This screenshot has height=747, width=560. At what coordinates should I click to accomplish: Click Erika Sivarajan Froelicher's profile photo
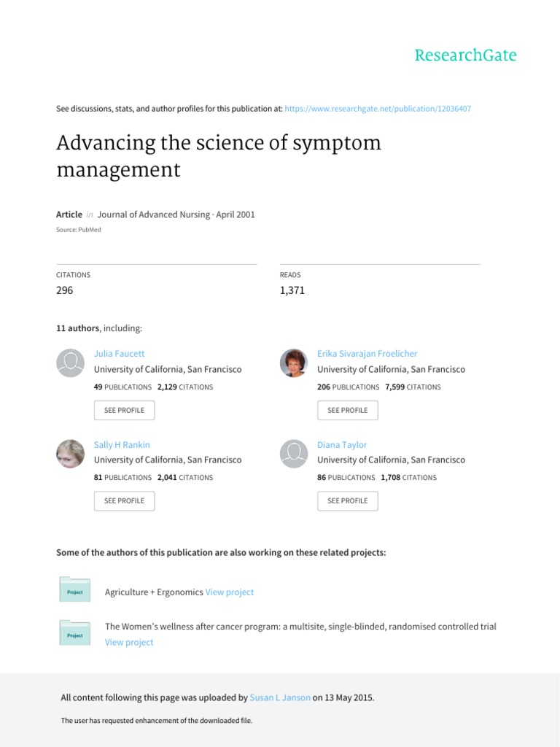(x=294, y=363)
